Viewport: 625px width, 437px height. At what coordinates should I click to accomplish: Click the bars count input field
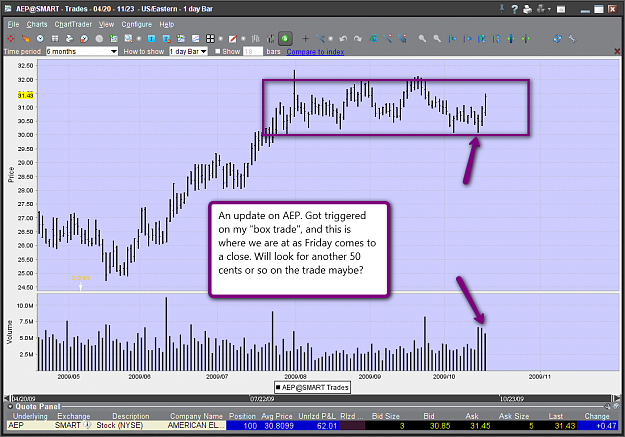pos(253,51)
